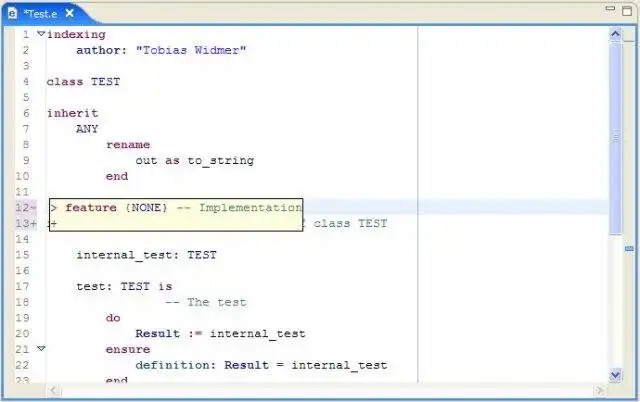Minimize the editor pane
The image size is (640, 402).
click(x=610, y=8)
